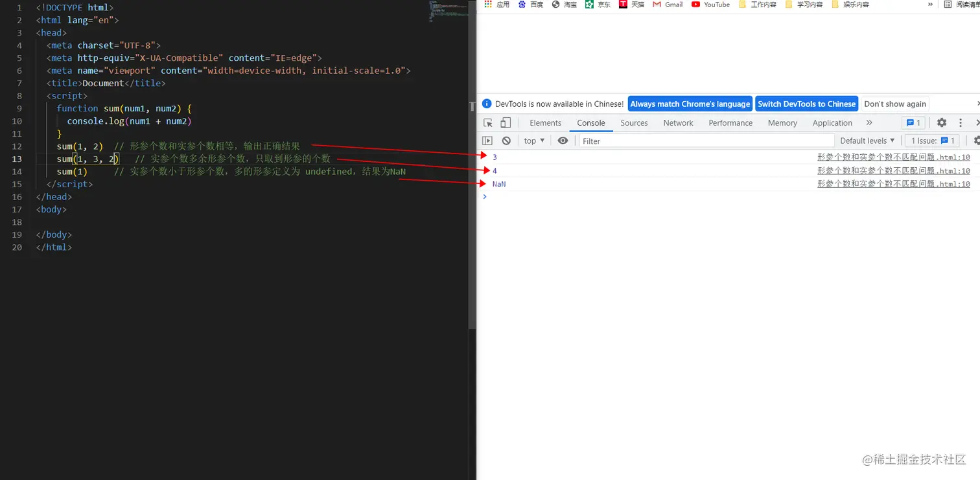Select the console output value 3
The width and height of the screenshot is (980, 480).
tap(495, 157)
